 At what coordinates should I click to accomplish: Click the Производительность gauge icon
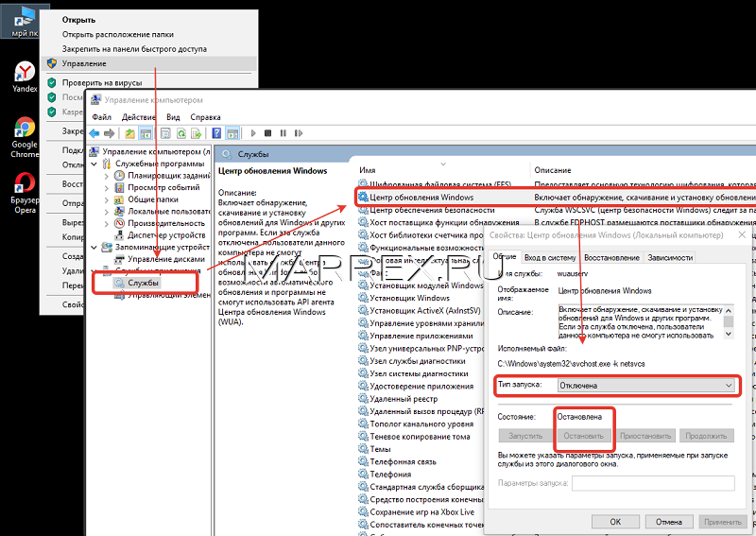click(x=119, y=223)
